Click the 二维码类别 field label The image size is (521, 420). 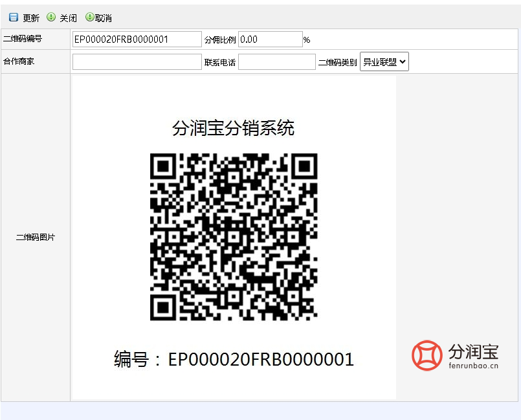337,63
